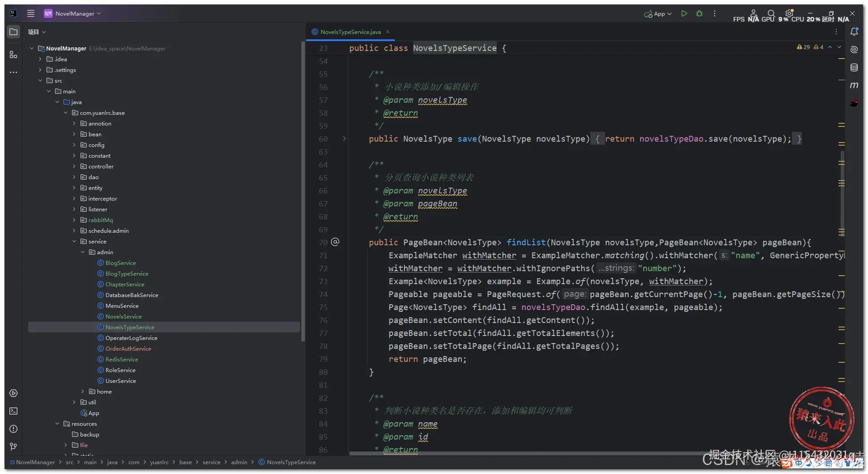Open the main hamburger menu

[31, 13]
